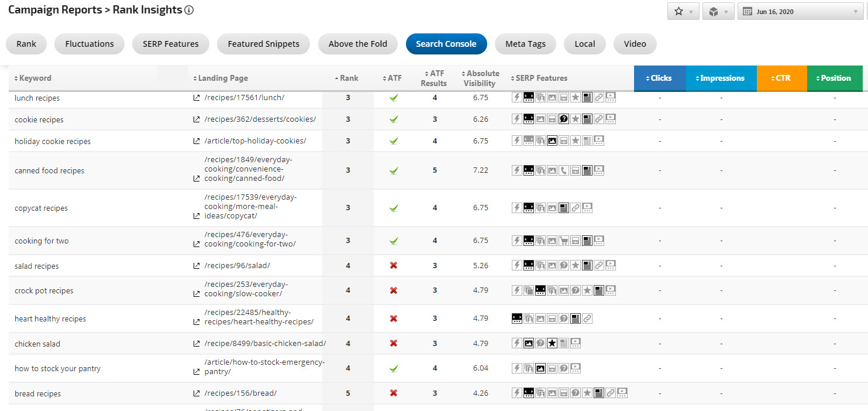Switch to the Featured Snippets tab
Screen dimensions: 868x411
pyautogui.click(x=263, y=44)
